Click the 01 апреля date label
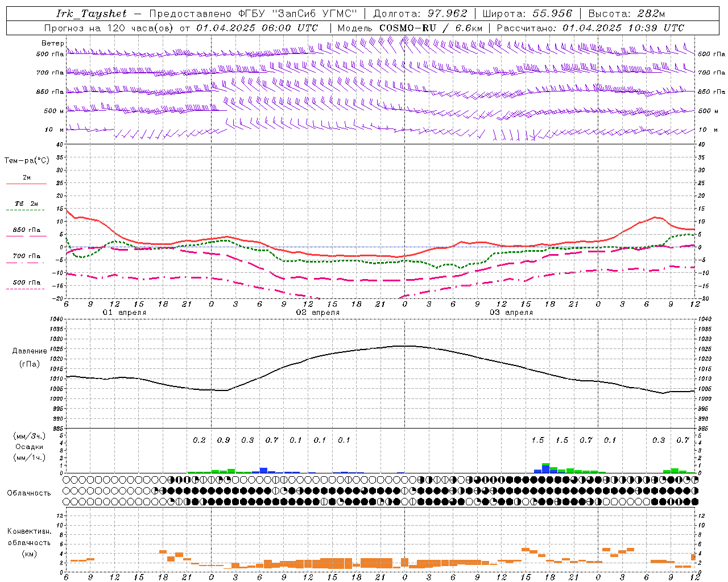The height and width of the screenshot is (582, 728). [125, 313]
